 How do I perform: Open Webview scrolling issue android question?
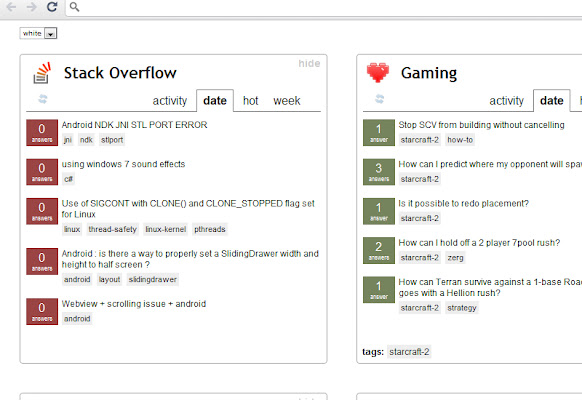pos(134,304)
